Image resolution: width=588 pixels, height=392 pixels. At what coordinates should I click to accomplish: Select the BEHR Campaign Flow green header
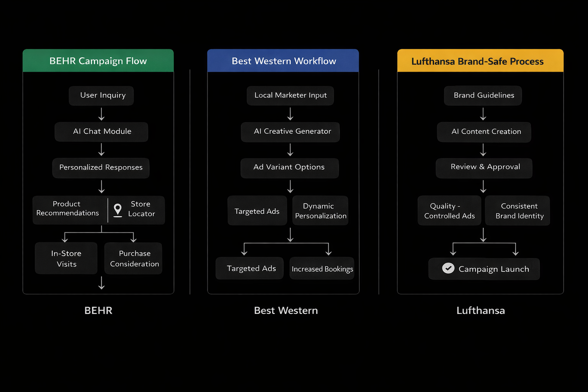98,61
